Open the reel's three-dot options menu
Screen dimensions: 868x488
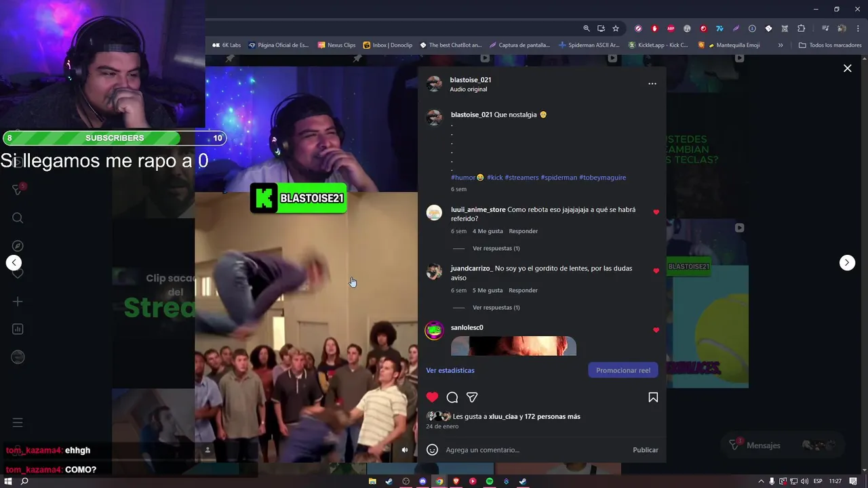[652, 84]
